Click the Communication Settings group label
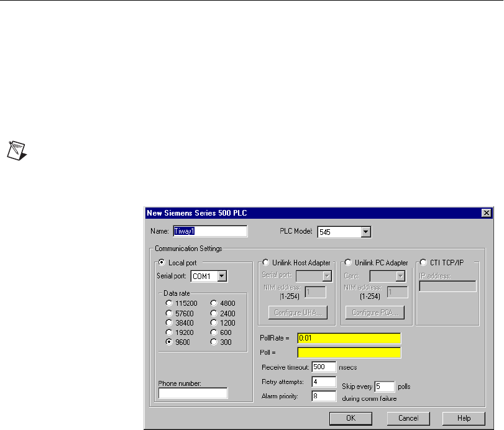Viewport: 504px width, 430px height. [x=188, y=249]
